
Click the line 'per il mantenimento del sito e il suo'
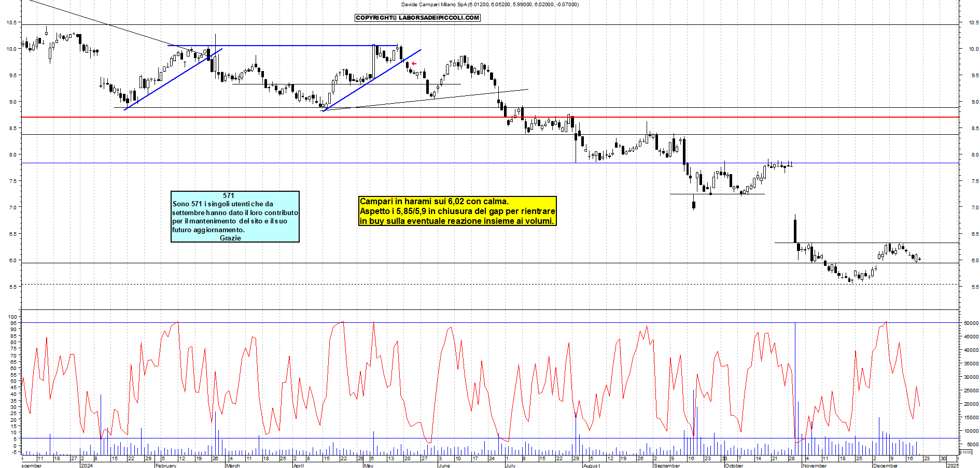pos(230,221)
